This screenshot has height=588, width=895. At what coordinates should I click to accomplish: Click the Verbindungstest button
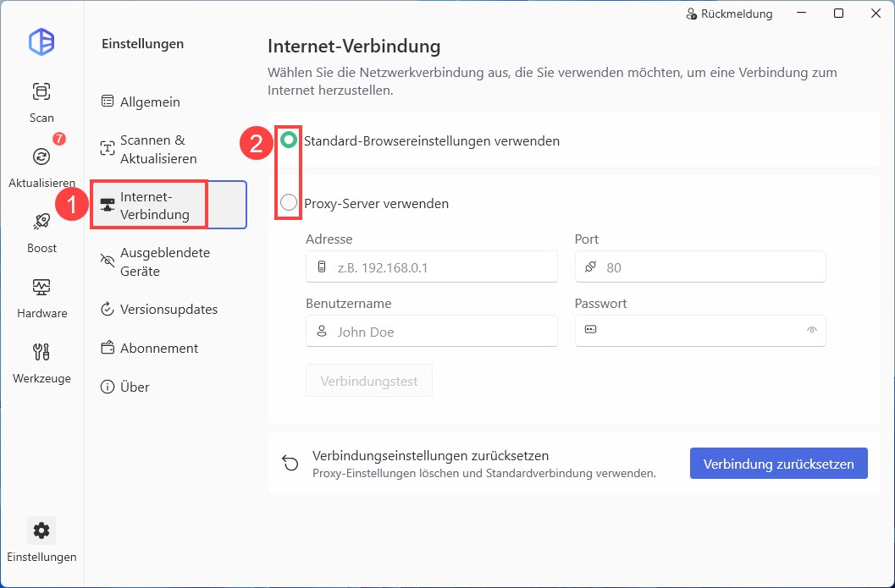(368, 381)
